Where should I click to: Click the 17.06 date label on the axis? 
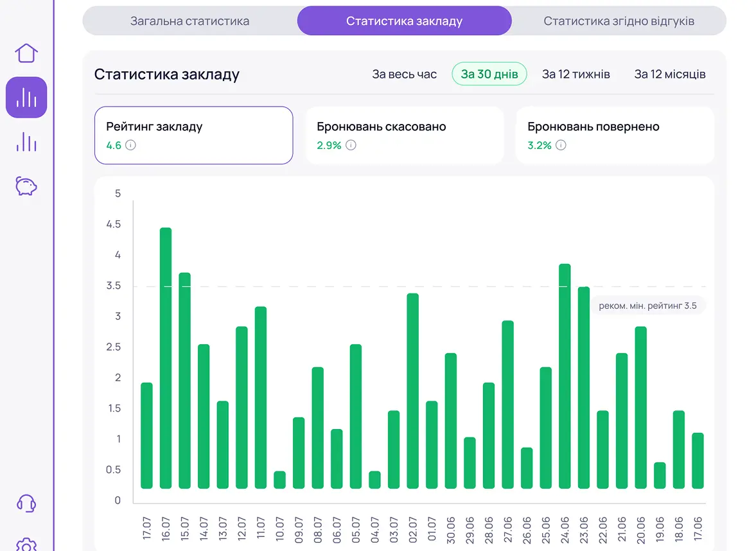coord(698,529)
